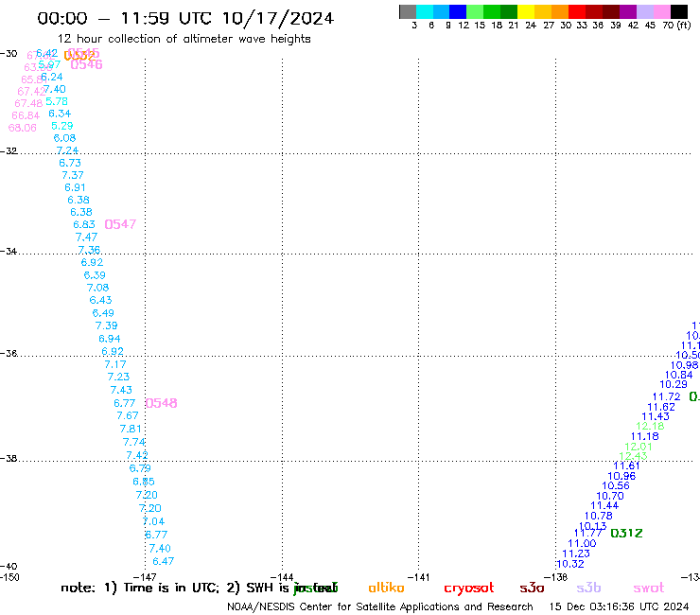700x615 pixels.
Task: Click the wave height value 7.37
Action: pyautogui.click(x=73, y=175)
